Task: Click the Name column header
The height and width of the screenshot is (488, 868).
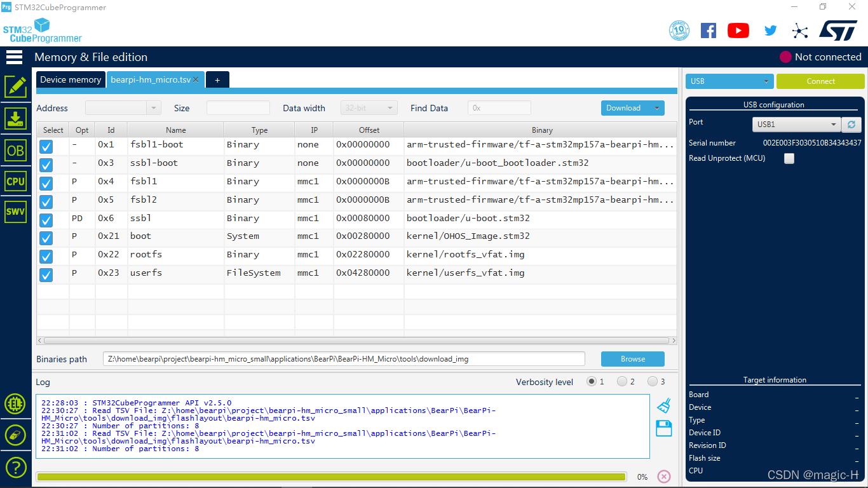Action: point(175,130)
